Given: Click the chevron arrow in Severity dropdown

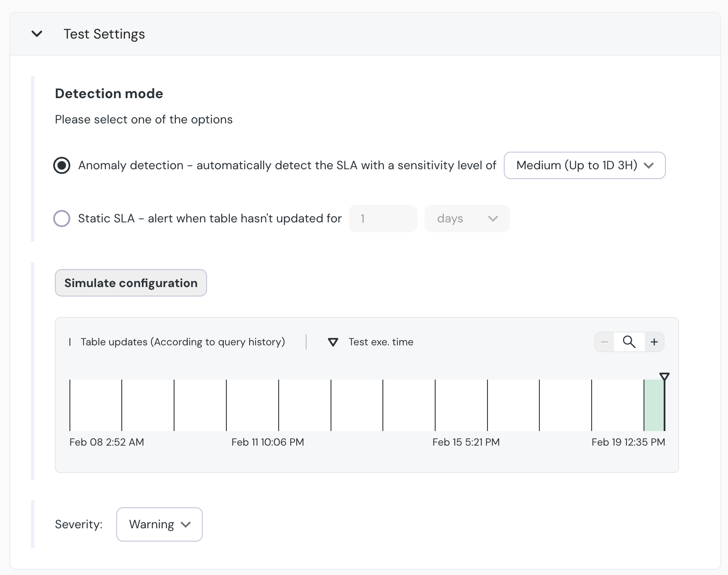Looking at the screenshot, I should pyautogui.click(x=186, y=524).
